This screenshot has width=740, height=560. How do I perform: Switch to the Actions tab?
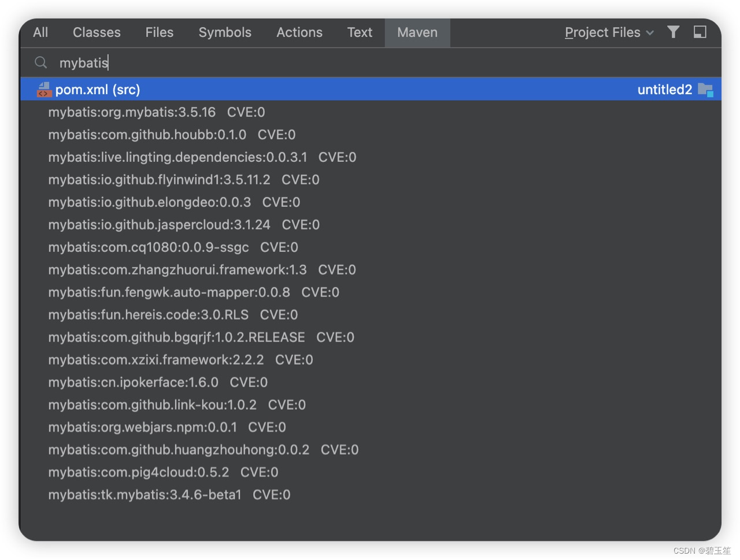tap(299, 32)
